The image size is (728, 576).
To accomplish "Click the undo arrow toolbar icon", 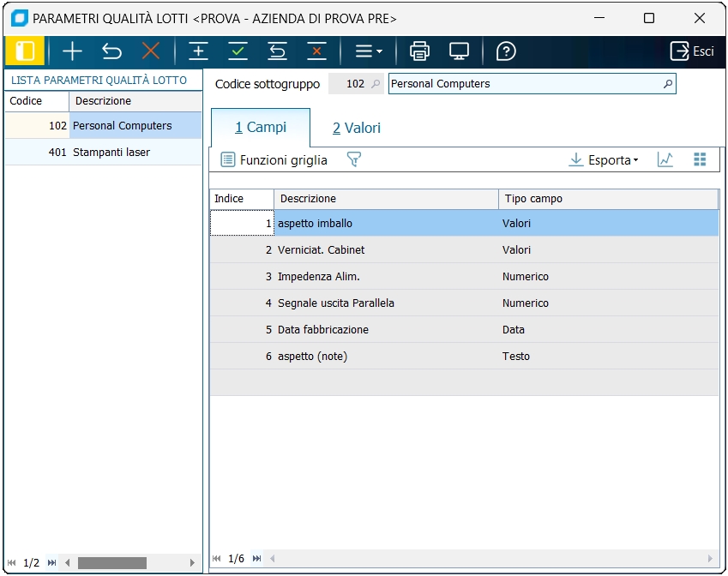I will pos(111,51).
